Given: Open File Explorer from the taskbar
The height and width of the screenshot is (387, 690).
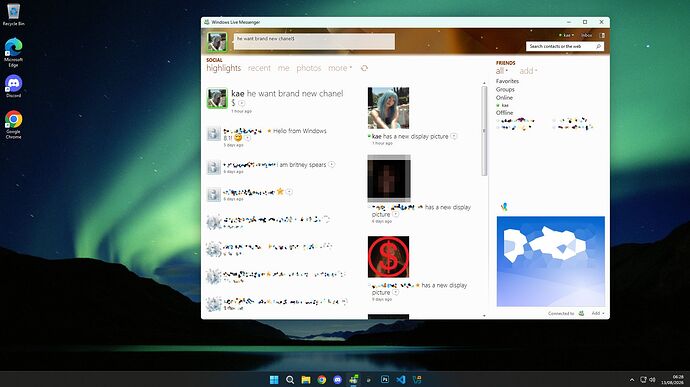Looking at the screenshot, I should pos(306,380).
